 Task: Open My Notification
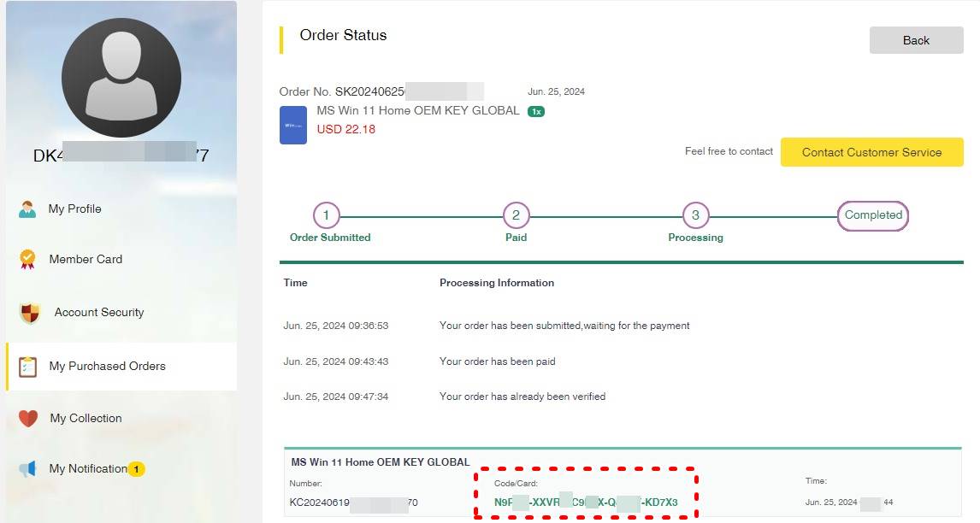tap(88, 468)
